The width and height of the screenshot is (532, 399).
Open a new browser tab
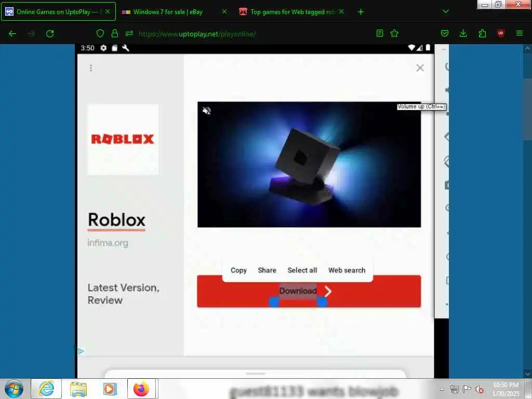pyautogui.click(x=361, y=12)
